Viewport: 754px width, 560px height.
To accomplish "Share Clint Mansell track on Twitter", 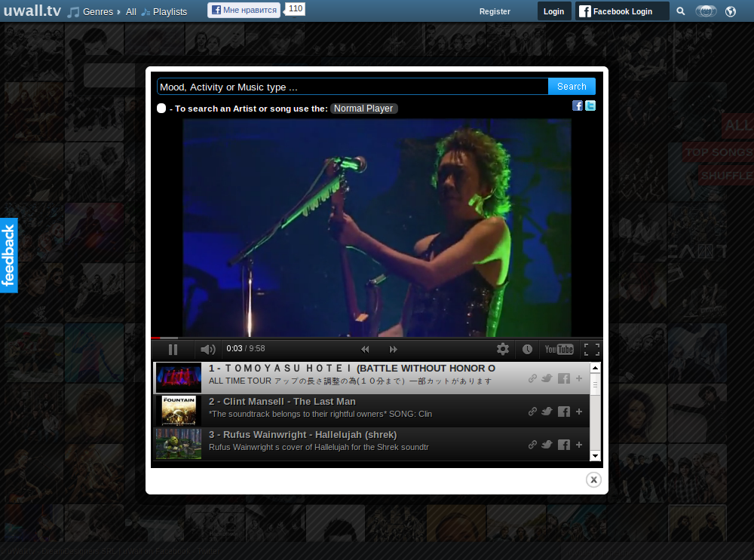I will click(547, 412).
